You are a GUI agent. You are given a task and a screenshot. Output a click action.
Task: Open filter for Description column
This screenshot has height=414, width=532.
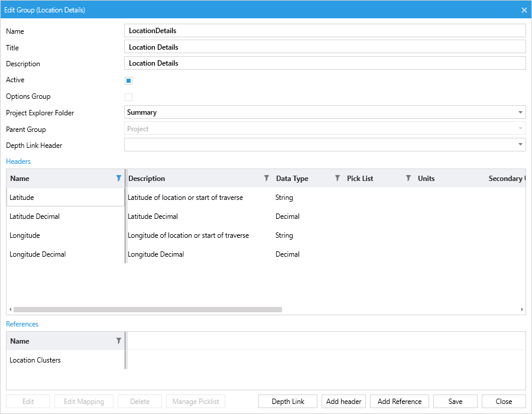[x=267, y=178]
